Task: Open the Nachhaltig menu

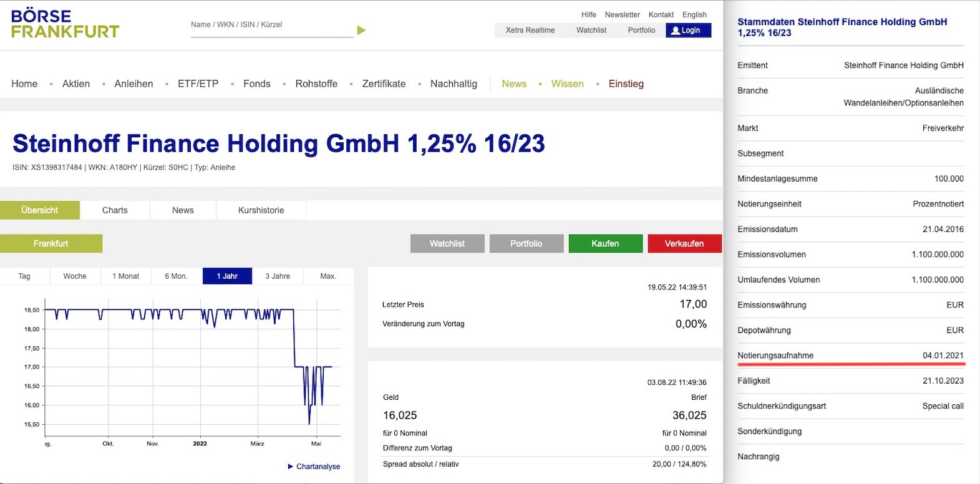Action: click(x=454, y=84)
